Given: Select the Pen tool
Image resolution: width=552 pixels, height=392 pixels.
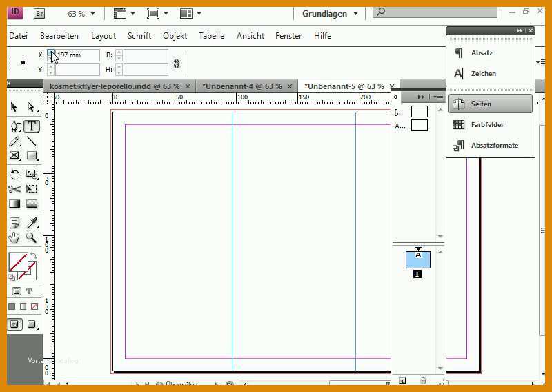Looking at the screenshot, I should 14,126.
